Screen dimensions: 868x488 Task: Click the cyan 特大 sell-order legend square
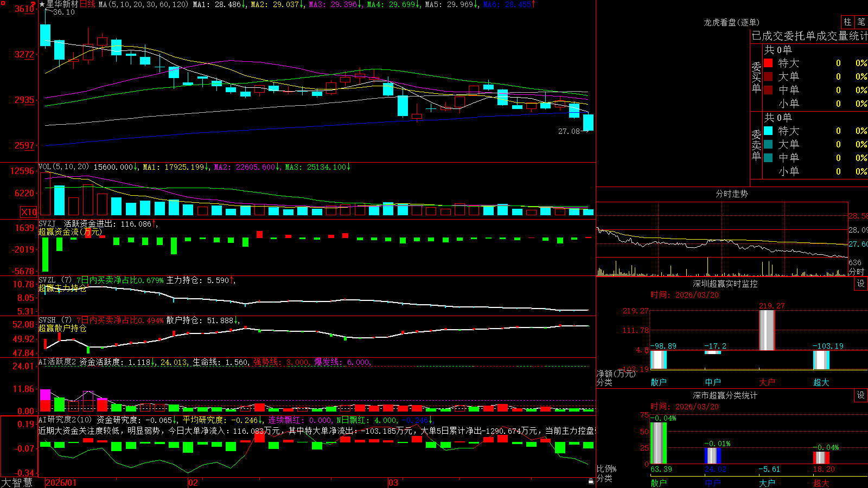[768, 131]
